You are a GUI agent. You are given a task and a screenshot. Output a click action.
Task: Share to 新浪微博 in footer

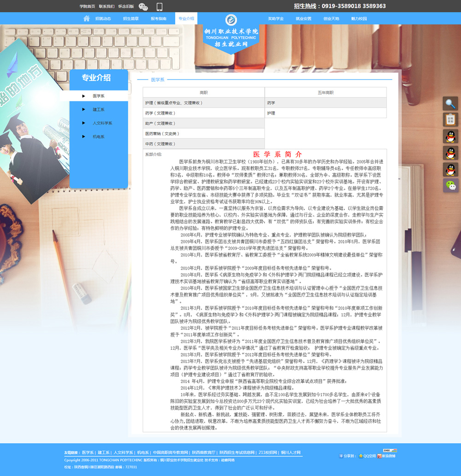pyautogui.click(x=386, y=456)
